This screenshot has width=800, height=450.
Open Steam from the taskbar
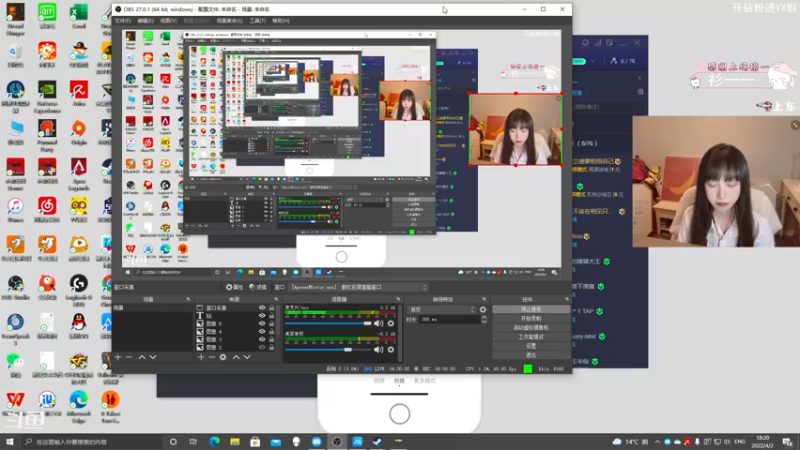(x=378, y=441)
